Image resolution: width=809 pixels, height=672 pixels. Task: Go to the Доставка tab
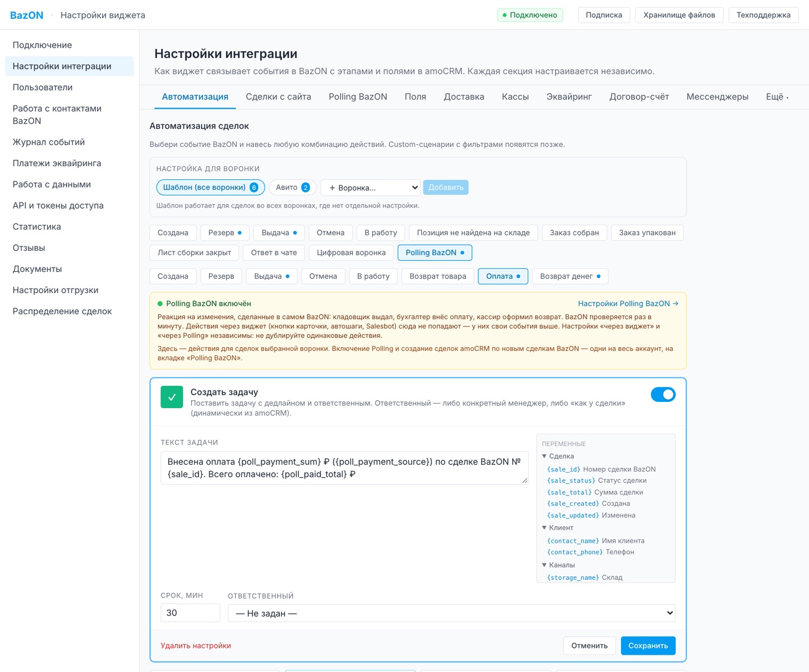(464, 96)
